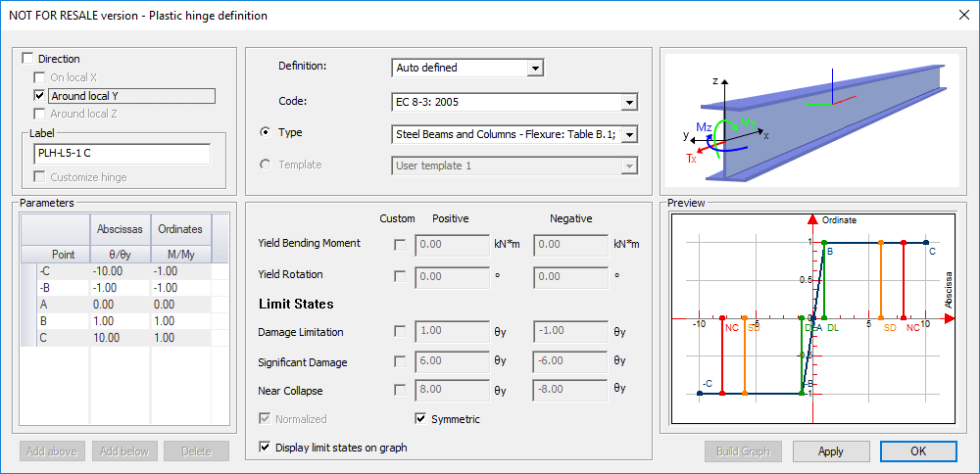Click the Apply button
The image size is (980, 474).
pos(831,451)
